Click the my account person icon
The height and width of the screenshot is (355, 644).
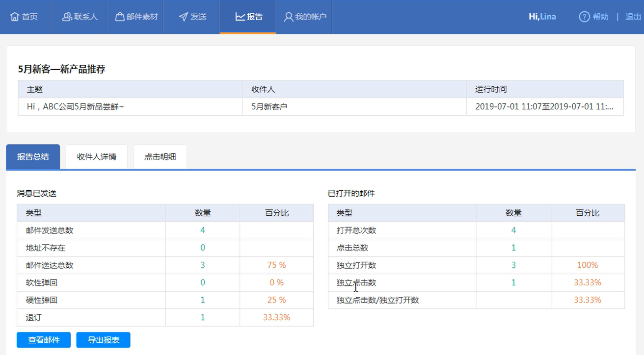(289, 17)
